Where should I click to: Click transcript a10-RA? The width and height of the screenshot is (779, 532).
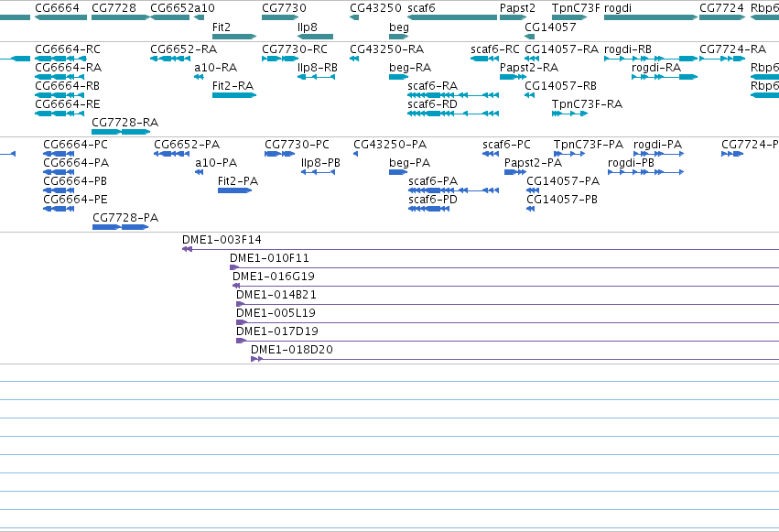click(x=199, y=77)
